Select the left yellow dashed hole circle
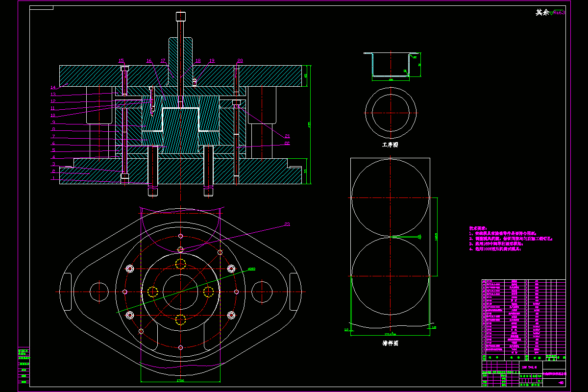This screenshot has width=588, height=392. click(152, 292)
